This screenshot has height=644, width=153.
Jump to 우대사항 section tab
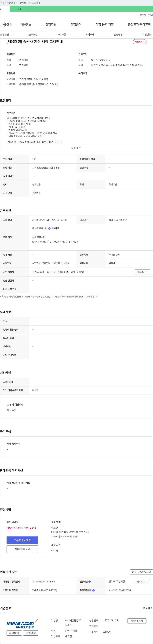click(x=61, y=35)
